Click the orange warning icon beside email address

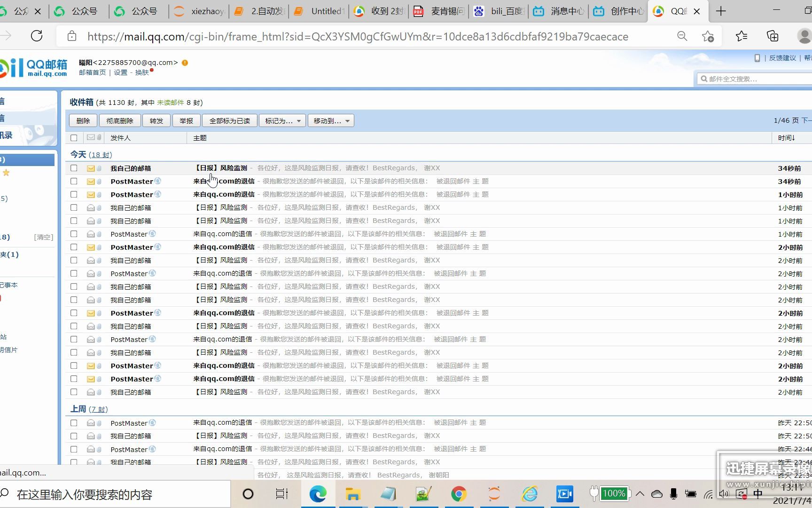[x=185, y=63]
